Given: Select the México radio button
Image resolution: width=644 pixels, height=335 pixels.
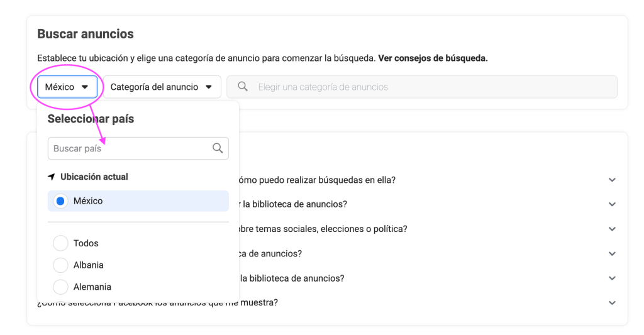Looking at the screenshot, I should pos(60,201).
